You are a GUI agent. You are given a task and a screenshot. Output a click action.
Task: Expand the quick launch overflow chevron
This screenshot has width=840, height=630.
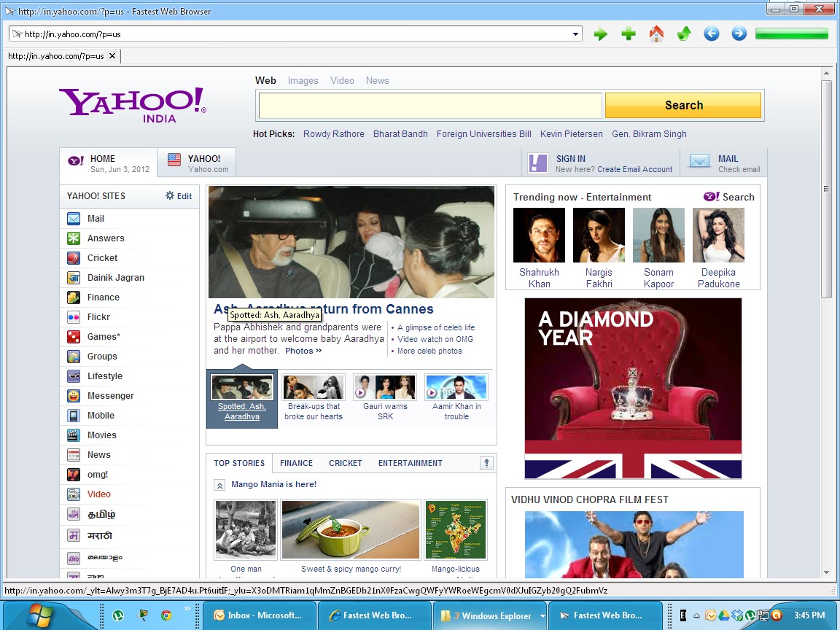coord(187,609)
